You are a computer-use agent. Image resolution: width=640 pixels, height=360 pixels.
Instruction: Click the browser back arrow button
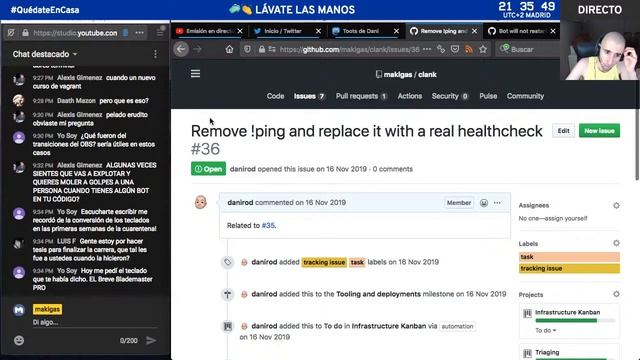pos(181,49)
